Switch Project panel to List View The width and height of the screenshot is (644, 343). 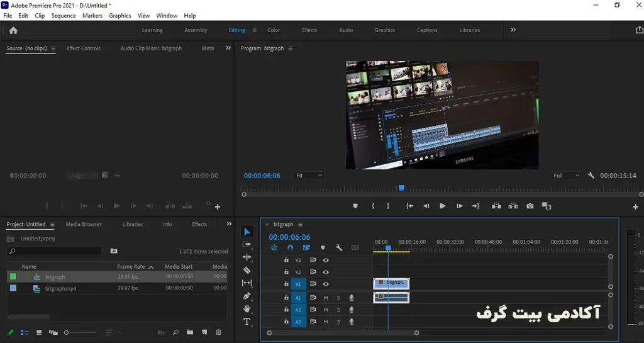click(x=25, y=332)
